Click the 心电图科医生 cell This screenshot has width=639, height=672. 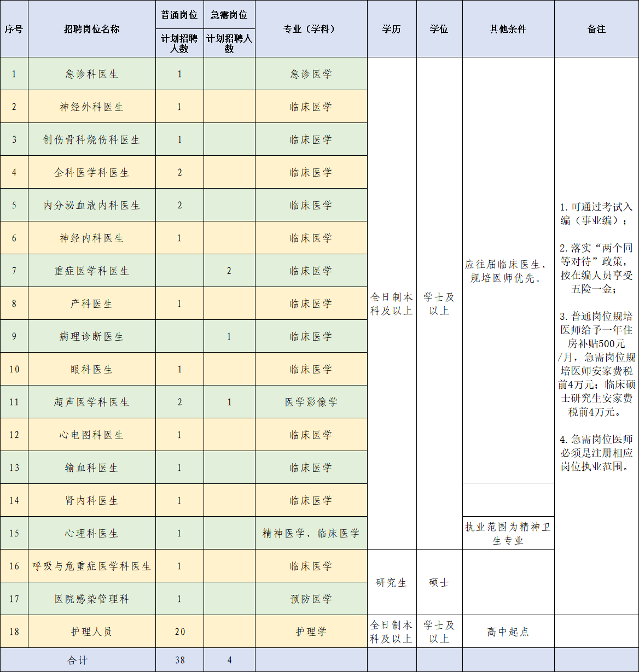92,435
